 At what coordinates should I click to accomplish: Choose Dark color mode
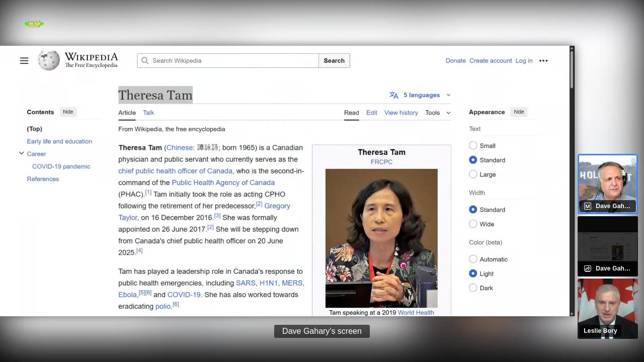(x=473, y=288)
